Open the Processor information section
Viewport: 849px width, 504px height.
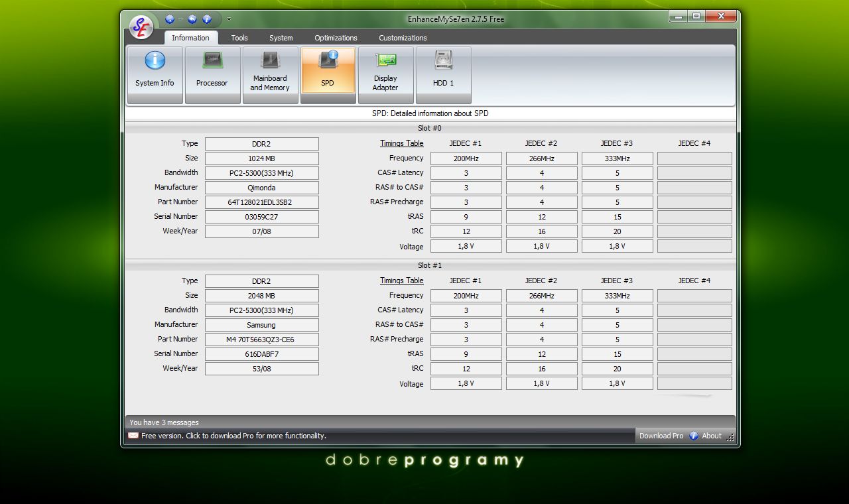pos(212,75)
